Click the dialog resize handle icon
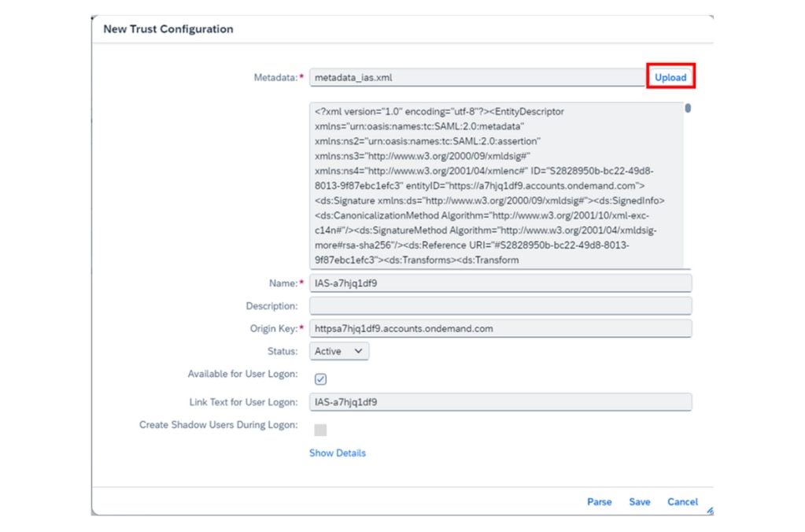The width and height of the screenshot is (805, 532). (x=709, y=511)
